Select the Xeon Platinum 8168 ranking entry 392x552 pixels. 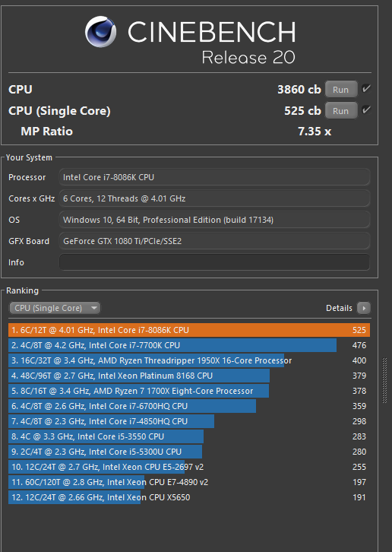tap(189, 376)
